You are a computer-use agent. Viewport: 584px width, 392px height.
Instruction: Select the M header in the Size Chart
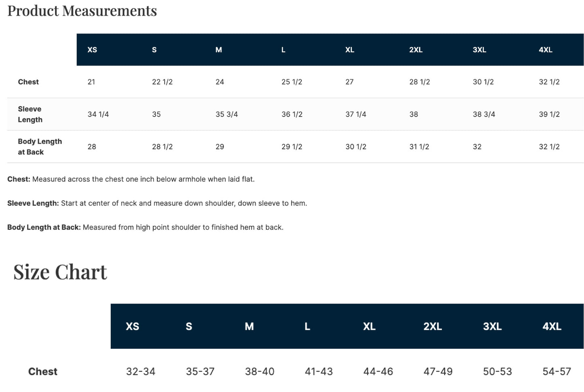pos(249,327)
